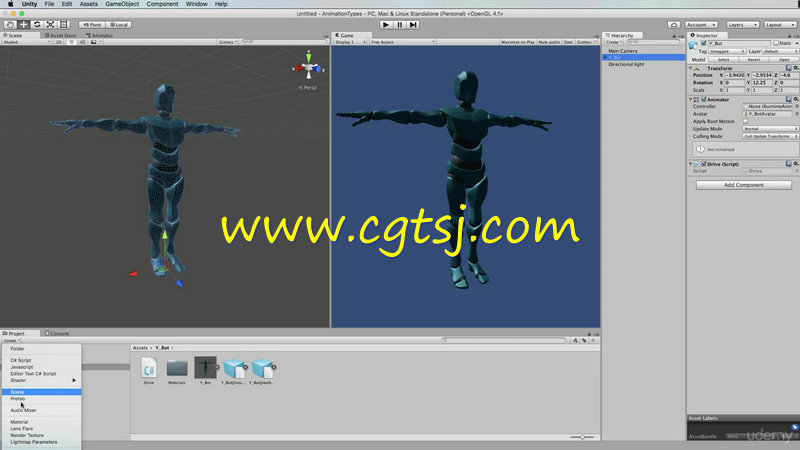Click the Pause button

point(399,24)
